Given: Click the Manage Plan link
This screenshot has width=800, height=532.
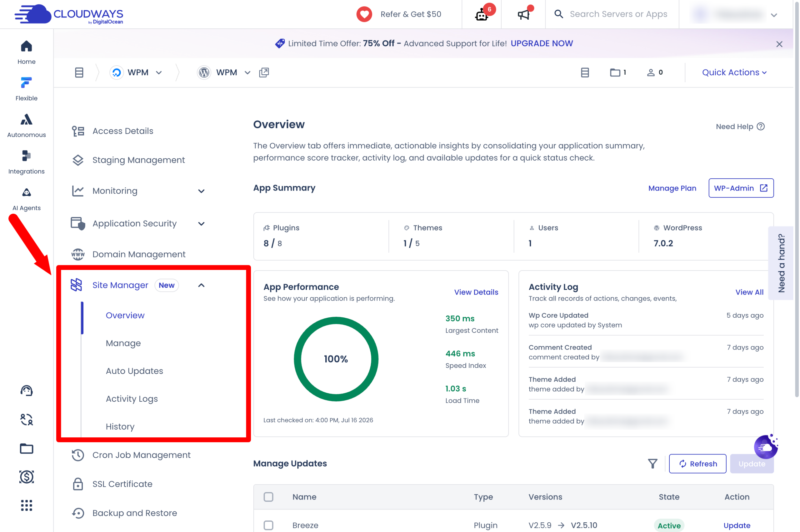Looking at the screenshot, I should click(672, 188).
